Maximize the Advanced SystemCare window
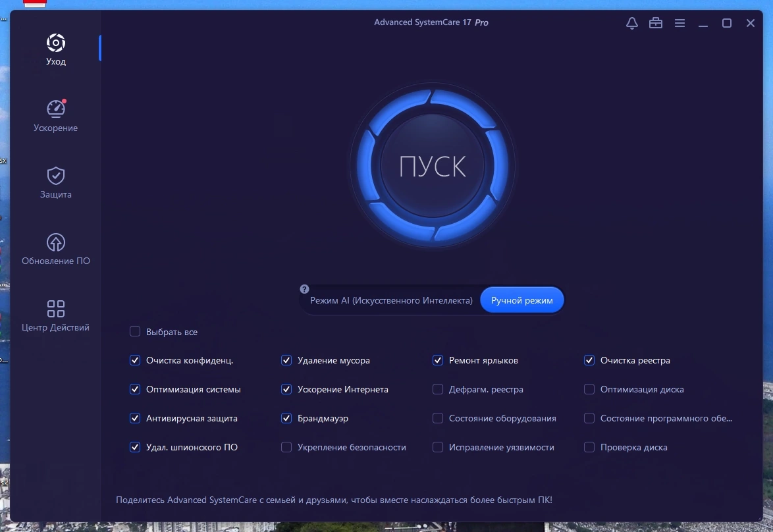773x532 pixels. [727, 22]
